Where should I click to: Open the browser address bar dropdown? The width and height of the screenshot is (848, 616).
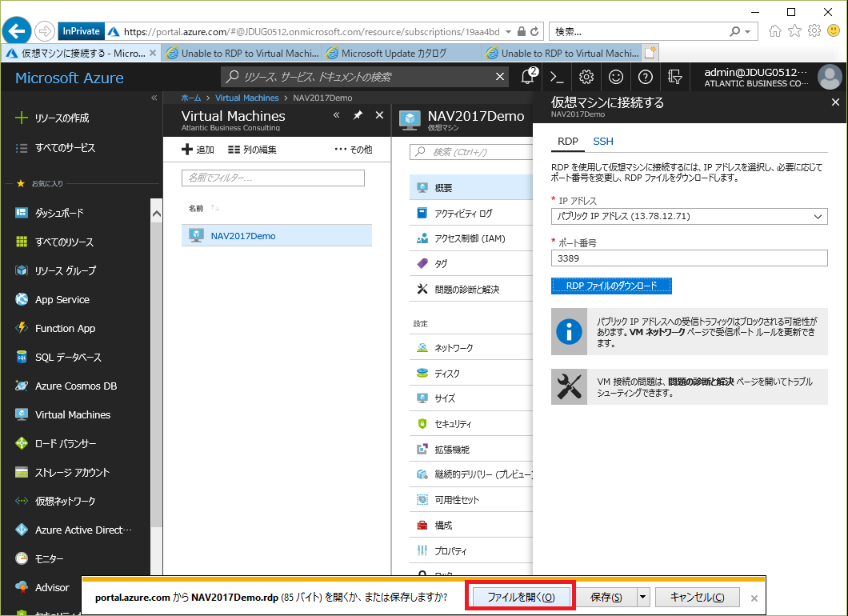point(508,31)
